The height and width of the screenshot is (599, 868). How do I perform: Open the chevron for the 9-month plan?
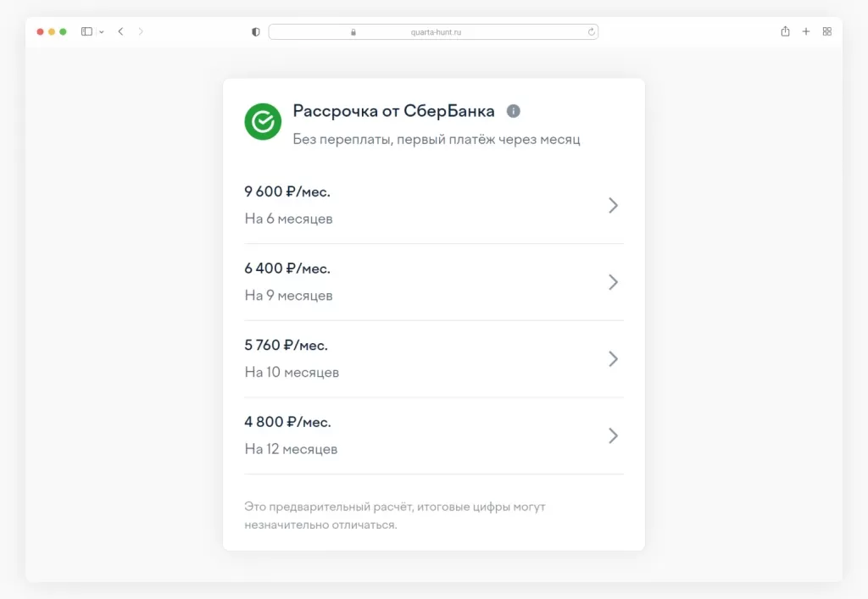point(614,282)
